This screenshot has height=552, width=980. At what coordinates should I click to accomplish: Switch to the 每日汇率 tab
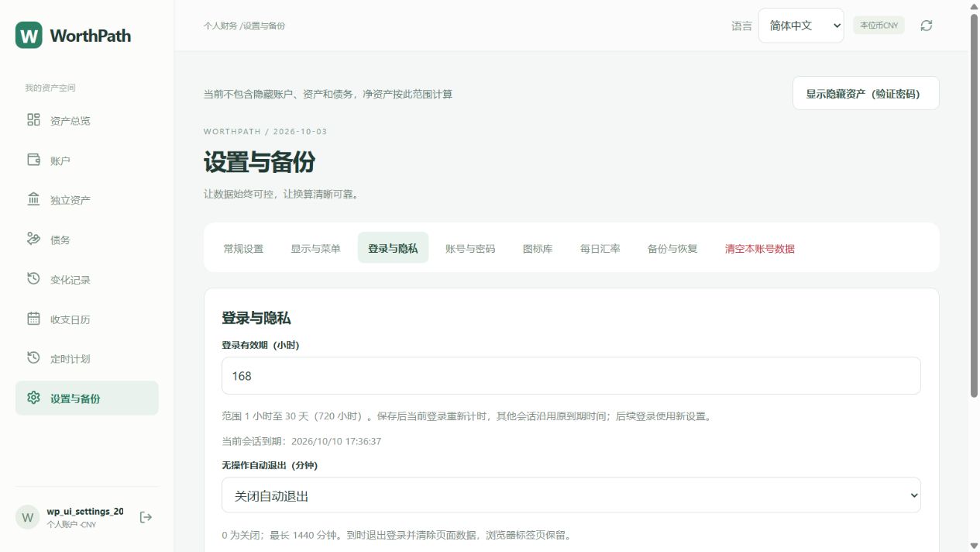[x=600, y=248]
